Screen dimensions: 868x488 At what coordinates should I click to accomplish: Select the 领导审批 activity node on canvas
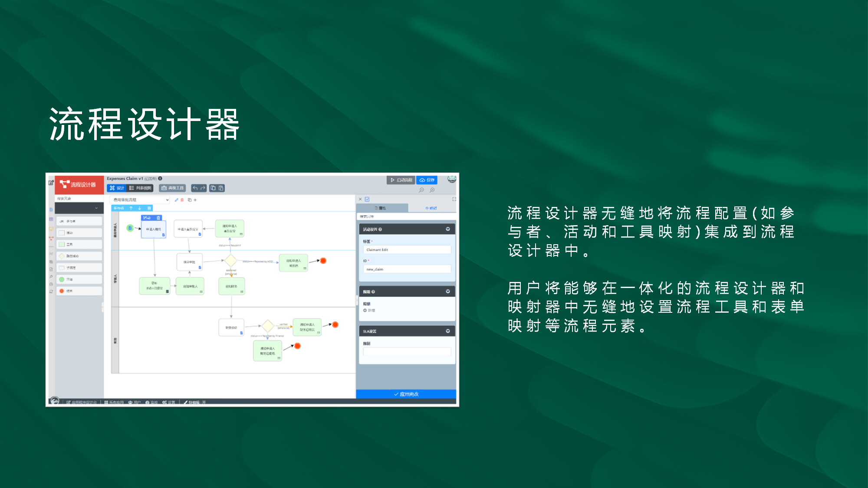click(x=190, y=262)
